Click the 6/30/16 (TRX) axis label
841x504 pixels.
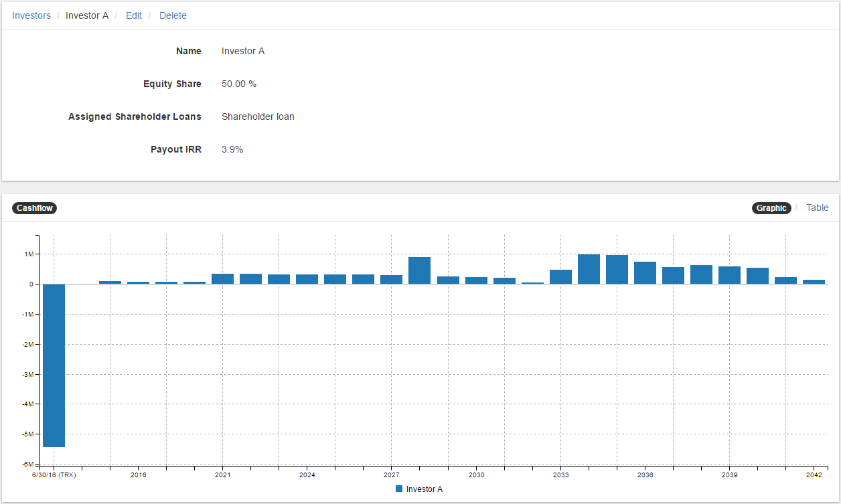pos(54,475)
